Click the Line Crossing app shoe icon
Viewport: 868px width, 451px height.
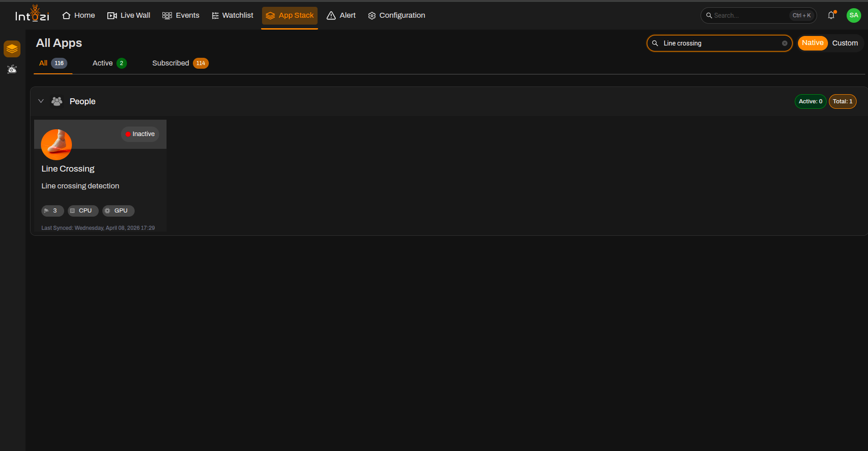pyautogui.click(x=56, y=144)
